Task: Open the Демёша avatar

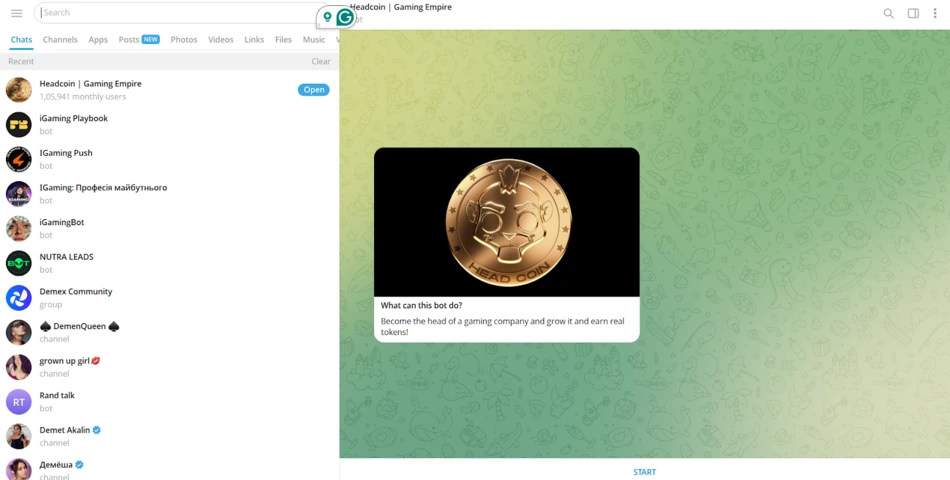Action: pos(19,469)
